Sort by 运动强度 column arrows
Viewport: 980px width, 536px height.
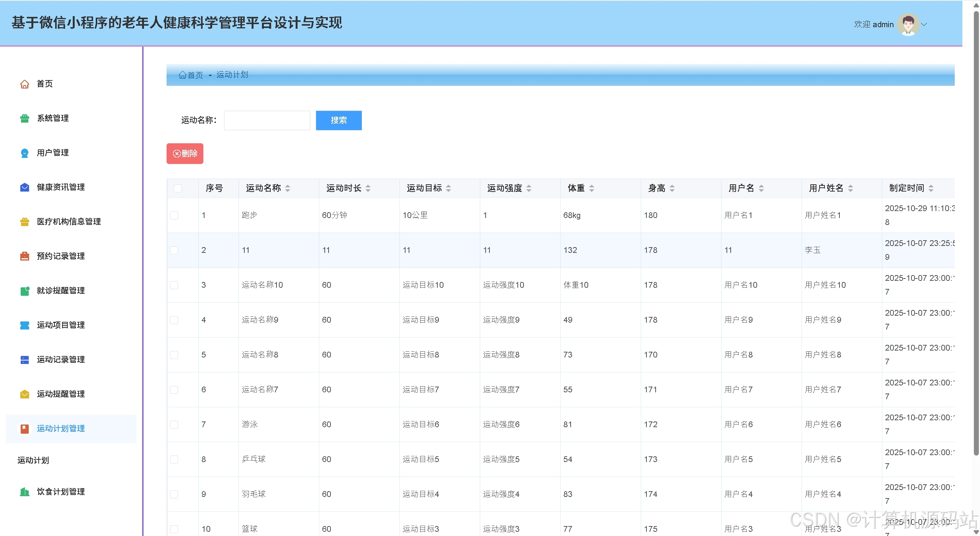coord(529,188)
